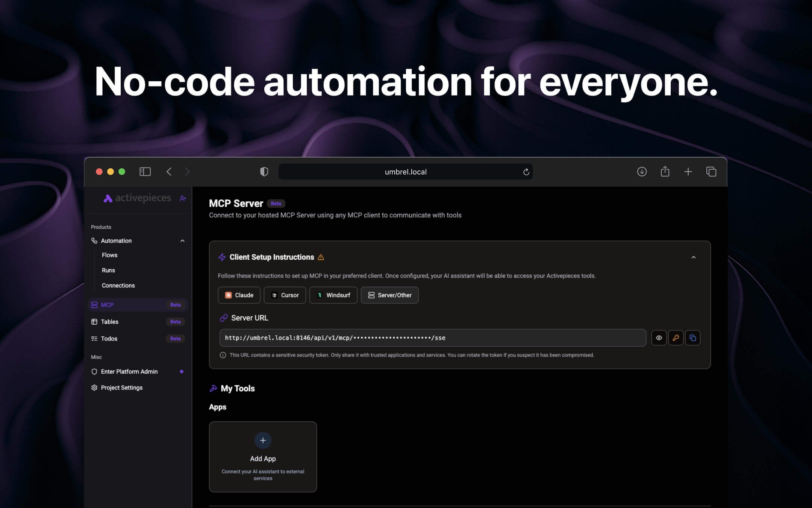Open Todos in the sidebar

tap(109, 338)
